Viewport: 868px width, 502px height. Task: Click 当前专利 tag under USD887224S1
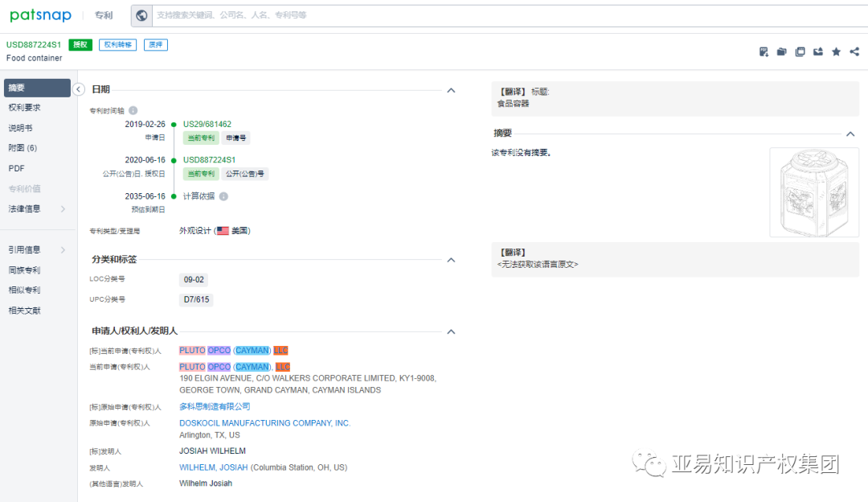201,174
